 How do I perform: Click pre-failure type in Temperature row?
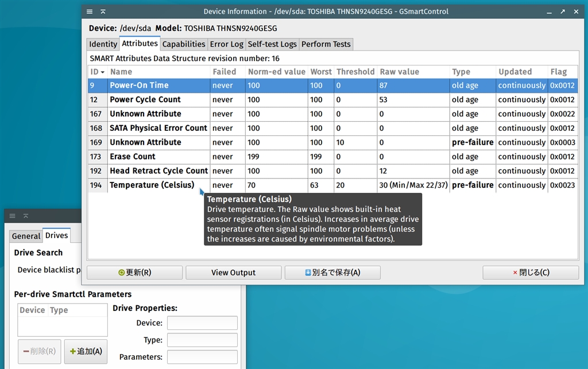tap(473, 185)
